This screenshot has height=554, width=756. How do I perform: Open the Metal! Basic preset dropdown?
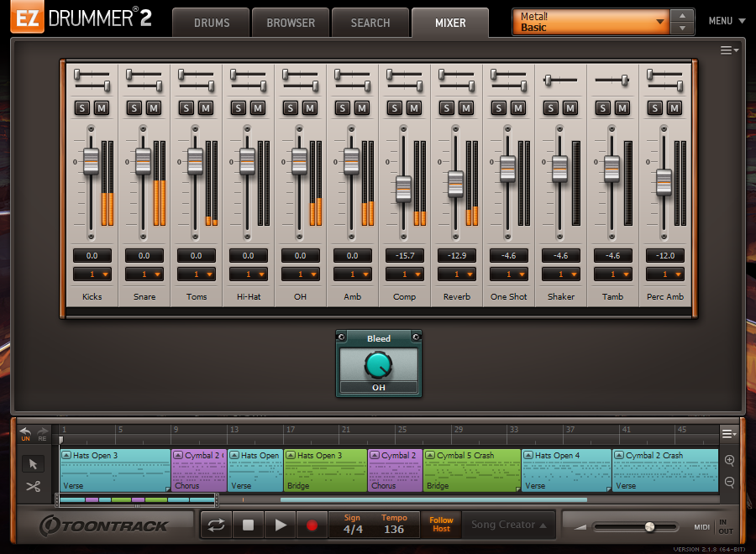591,22
